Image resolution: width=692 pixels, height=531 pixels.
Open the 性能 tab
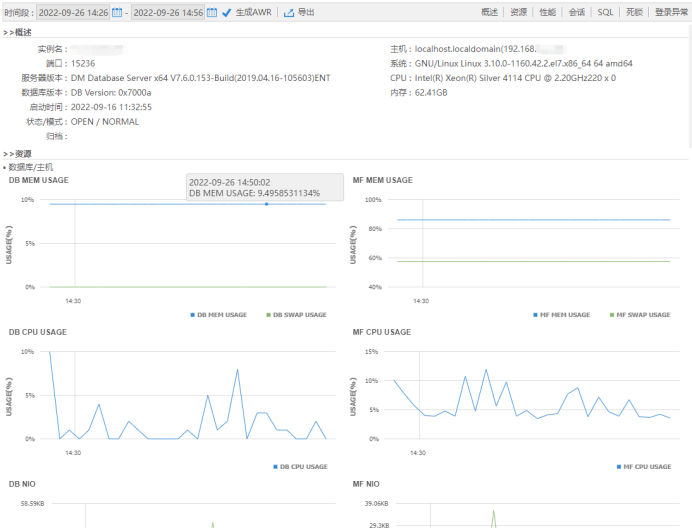547,12
